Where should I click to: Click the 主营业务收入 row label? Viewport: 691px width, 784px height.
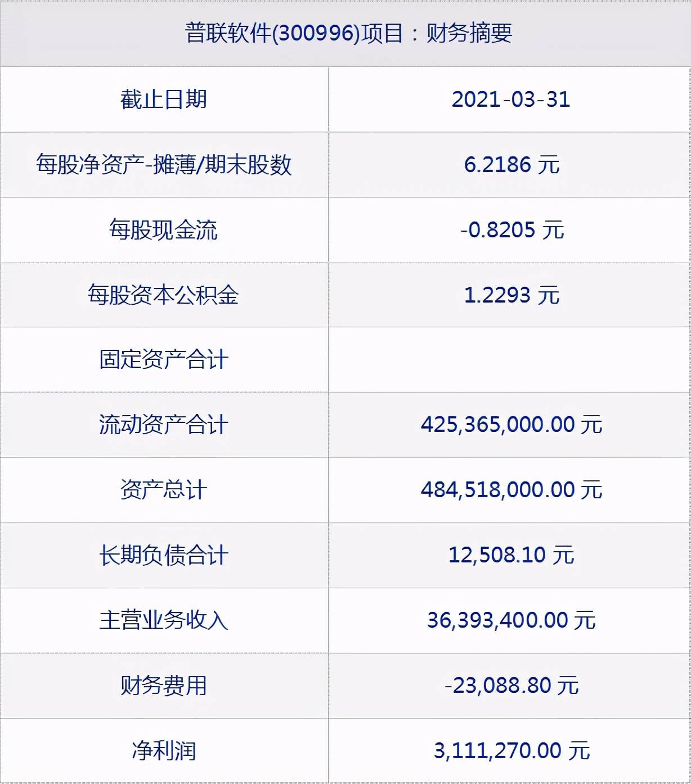pyautogui.click(x=164, y=620)
